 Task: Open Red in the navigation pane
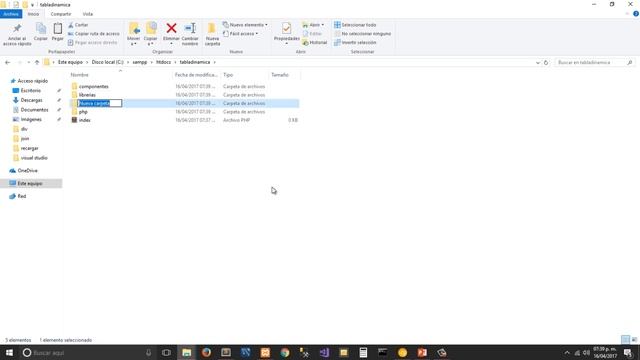[x=22, y=196]
